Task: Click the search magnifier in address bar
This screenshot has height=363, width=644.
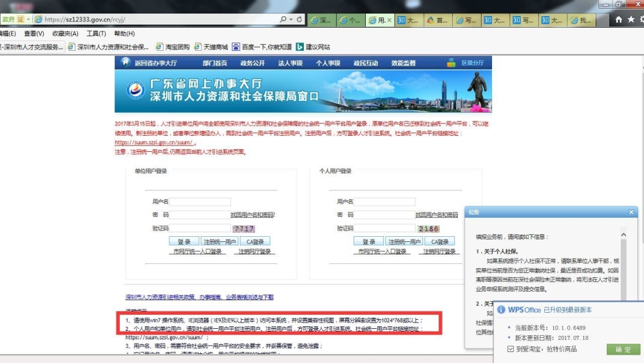Action: tap(283, 19)
